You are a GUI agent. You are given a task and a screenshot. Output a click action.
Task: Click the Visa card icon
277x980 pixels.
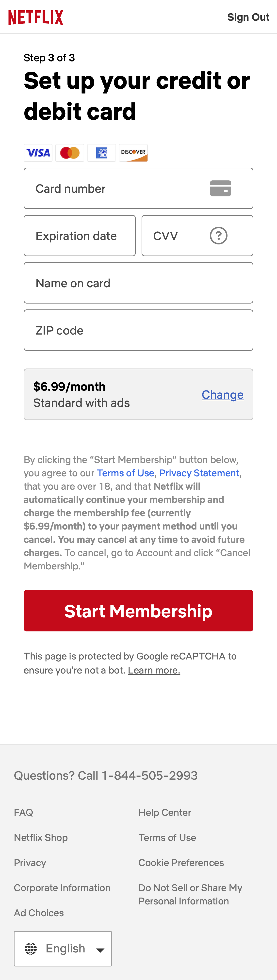click(38, 153)
